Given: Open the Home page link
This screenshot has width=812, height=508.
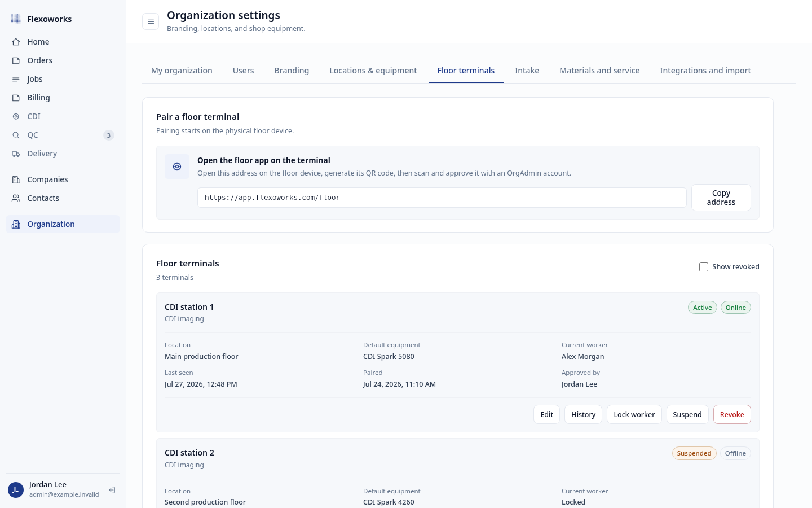Looking at the screenshot, I should [x=63, y=42].
